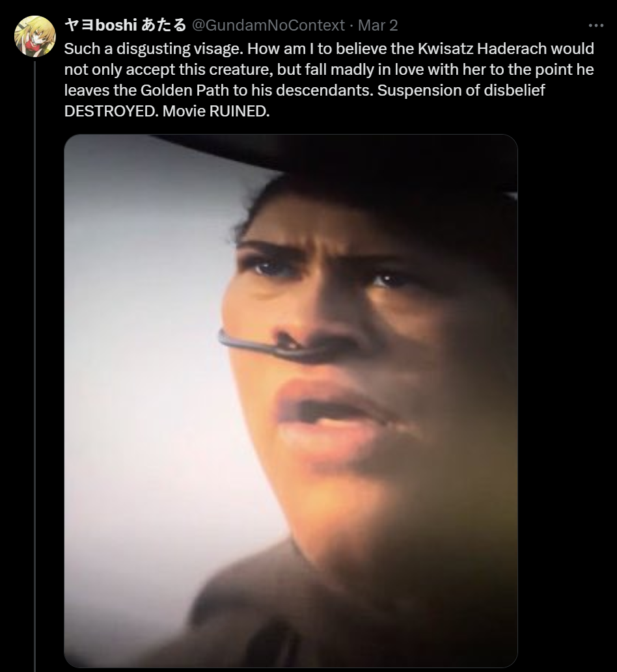Open the three-dot More options menu
This screenshot has height=672, width=617.
pyautogui.click(x=596, y=26)
